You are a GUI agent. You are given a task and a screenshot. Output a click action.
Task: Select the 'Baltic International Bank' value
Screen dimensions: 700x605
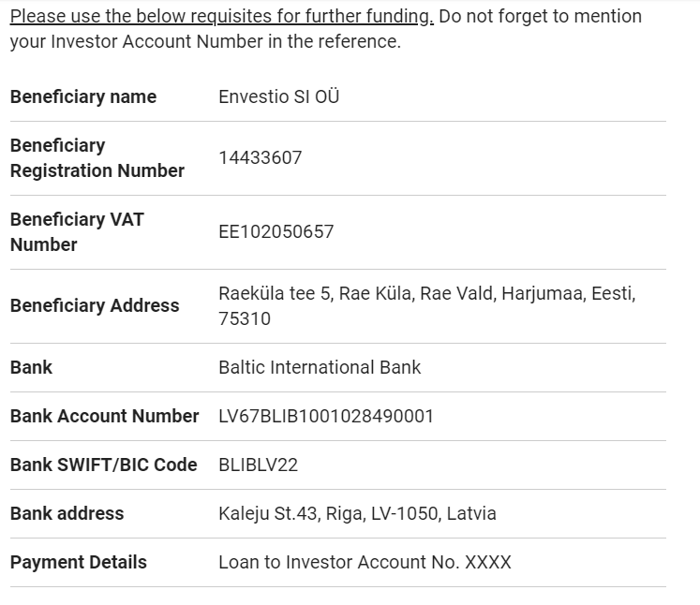click(320, 368)
